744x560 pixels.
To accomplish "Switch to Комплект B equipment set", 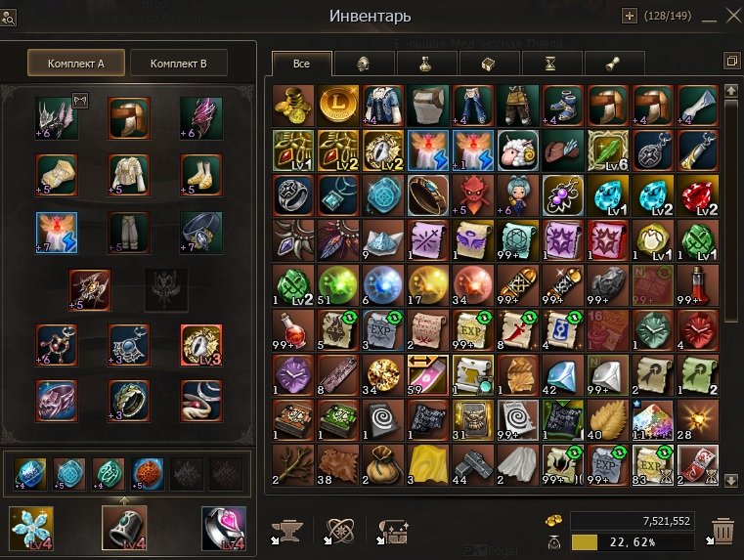I will coord(178,64).
